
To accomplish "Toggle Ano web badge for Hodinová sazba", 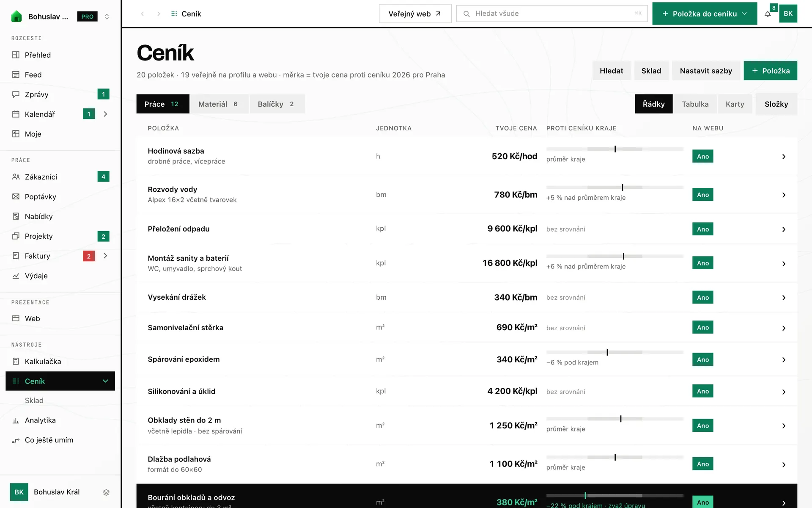I will [702, 156].
